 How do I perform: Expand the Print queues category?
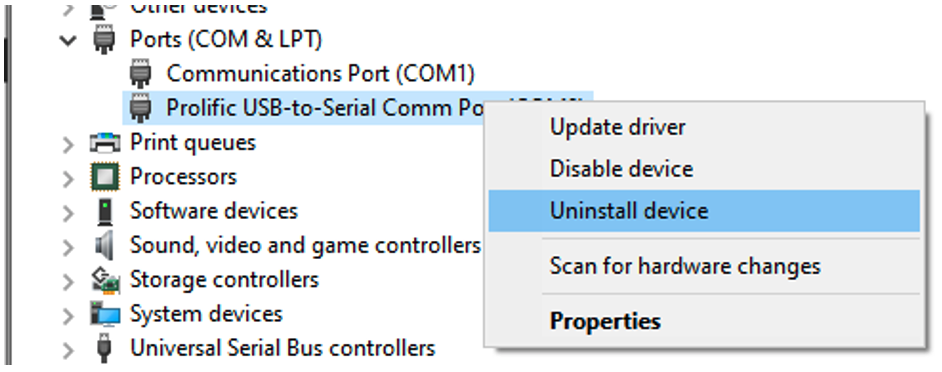pyautogui.click(x=68, y=144)
